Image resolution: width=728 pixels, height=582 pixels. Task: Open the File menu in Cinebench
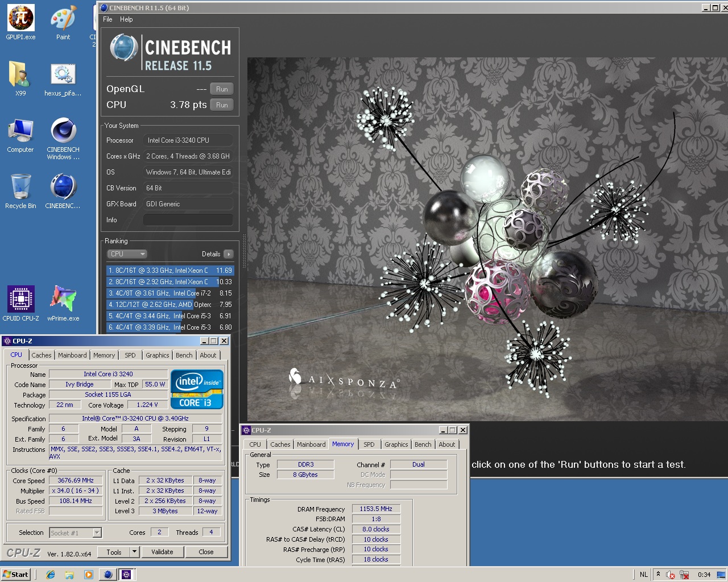tap(107, 19)
